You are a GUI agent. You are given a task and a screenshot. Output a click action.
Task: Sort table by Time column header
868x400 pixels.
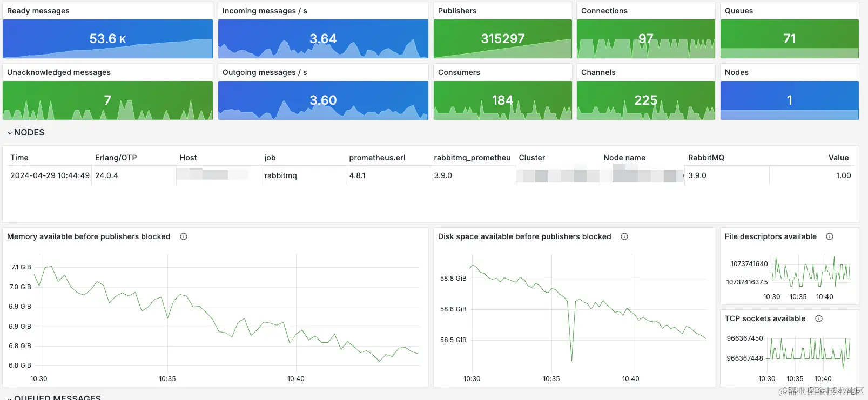pos(19,158)
